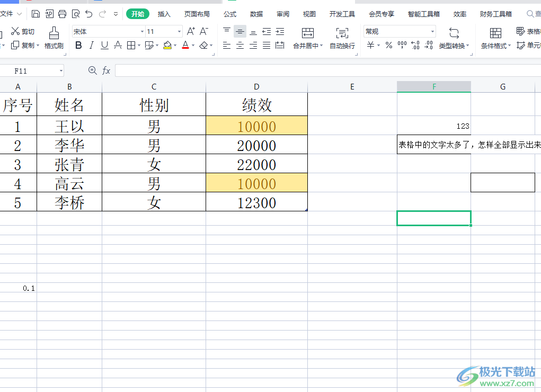Decrease font size with A-
This screenshot has width=541, height=392.
point(204,31)
